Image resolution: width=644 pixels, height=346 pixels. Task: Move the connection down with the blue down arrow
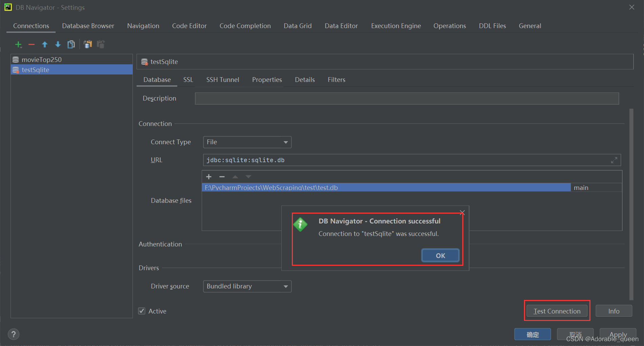pos(58,44)
